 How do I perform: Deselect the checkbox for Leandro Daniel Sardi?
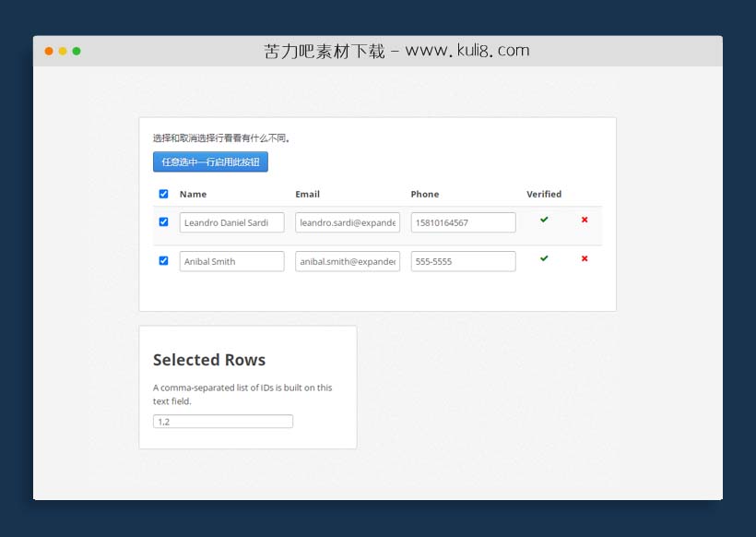164,221
